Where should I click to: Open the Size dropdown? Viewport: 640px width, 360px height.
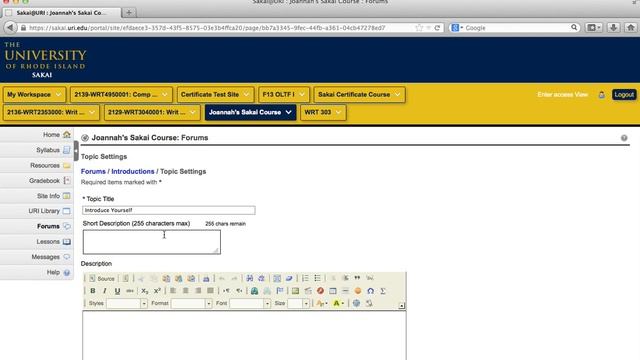coord(298,303)
